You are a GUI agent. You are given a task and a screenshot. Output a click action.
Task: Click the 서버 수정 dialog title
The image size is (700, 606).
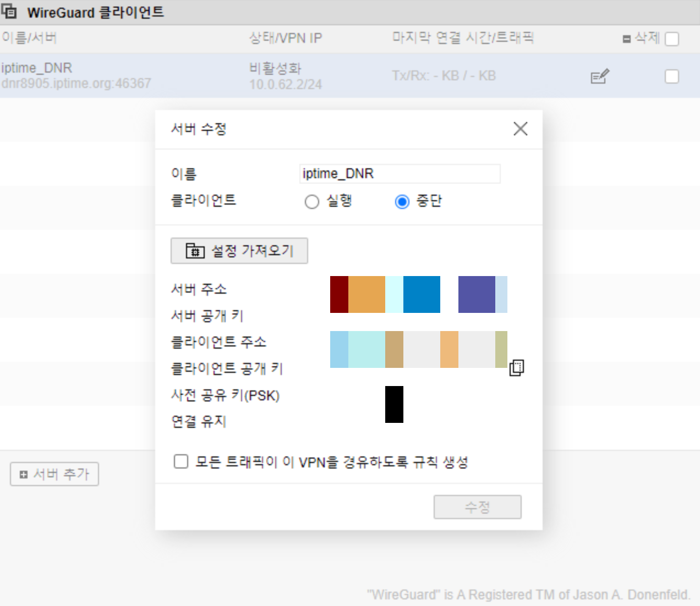(x=199, y=129)
